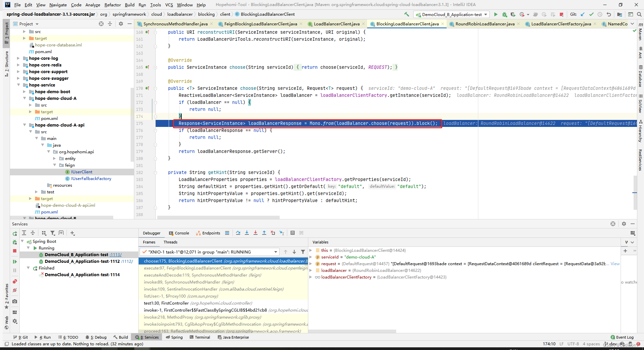
Task: Open Project panel settings gear
Action: [121, 24]
